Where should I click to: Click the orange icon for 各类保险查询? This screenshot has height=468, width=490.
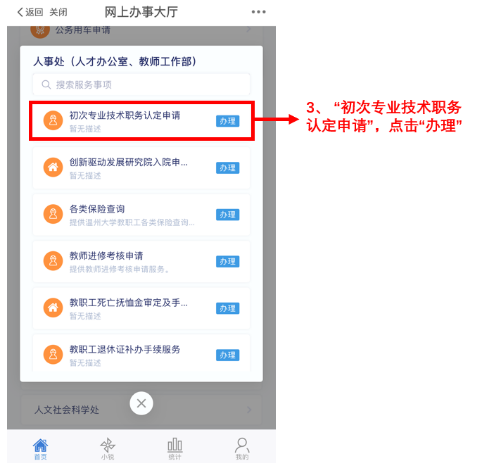tap(53, 214)
